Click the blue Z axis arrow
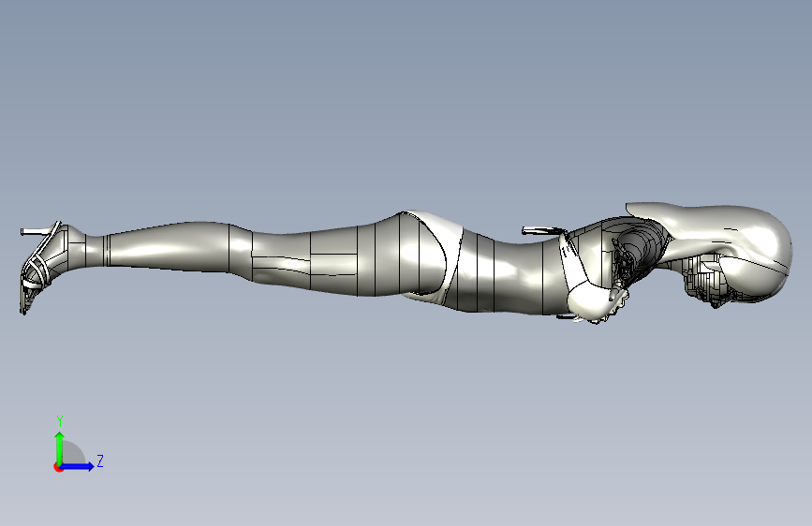Image resolution: width=812 pixels, height=526 pixels. [78, 466]
